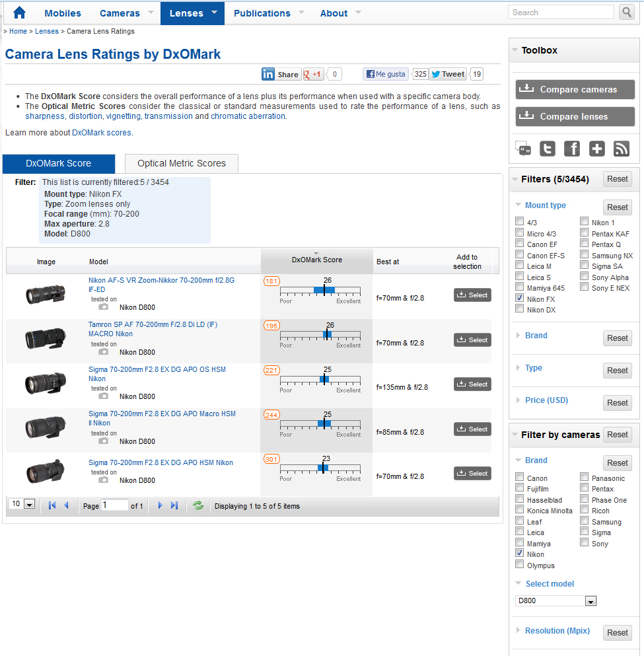This screenshot has width=644, height=656.
Task: Open the Twitter icon in Toolbox
Action: point(548,149)
